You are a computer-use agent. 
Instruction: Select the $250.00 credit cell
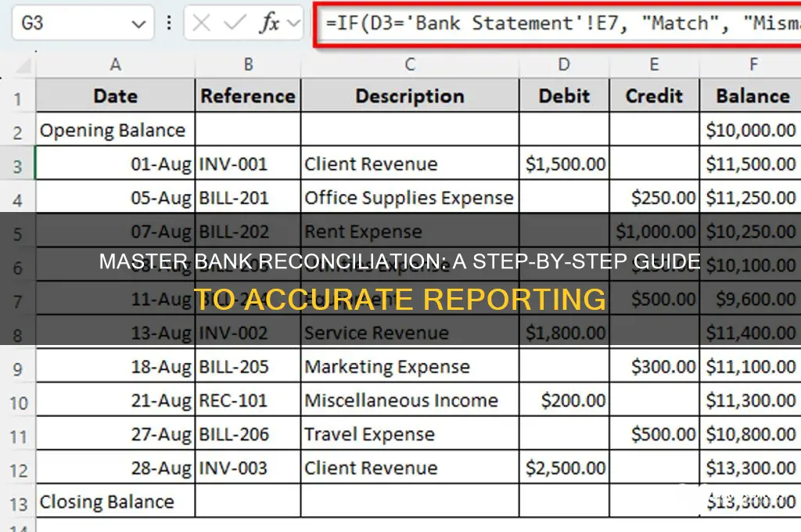(654, 197)
